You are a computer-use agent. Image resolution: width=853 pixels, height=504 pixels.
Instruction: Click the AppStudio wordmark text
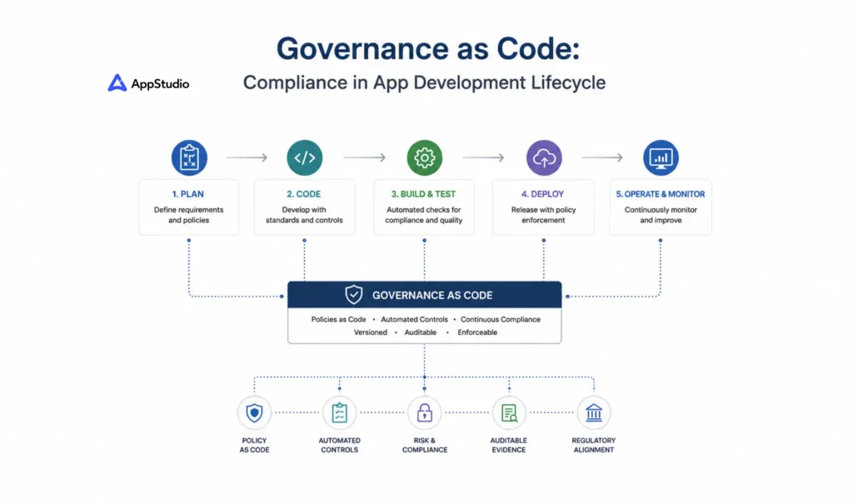pyautogui.click(x=161, y=84)
